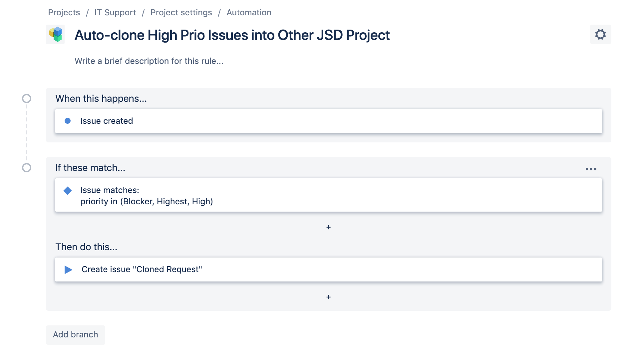Open the three-dots menu for conditions

click(591, 169)
